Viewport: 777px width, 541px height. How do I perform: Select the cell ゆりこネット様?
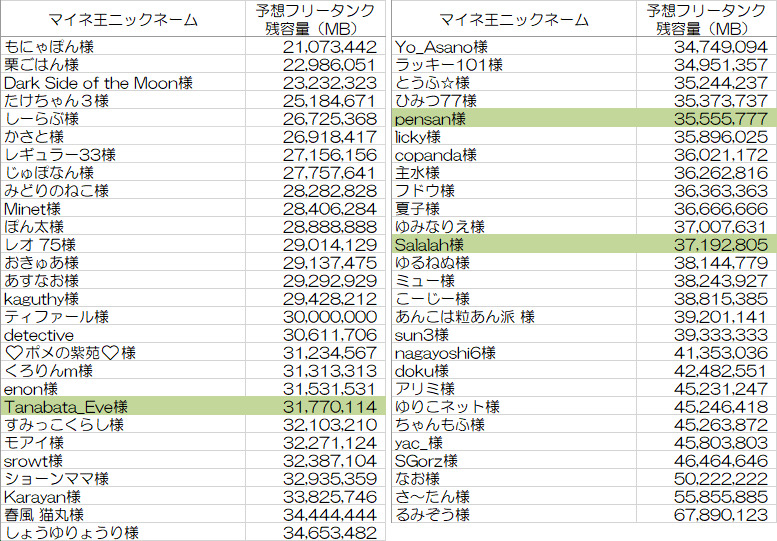click(x=514, y=406)
